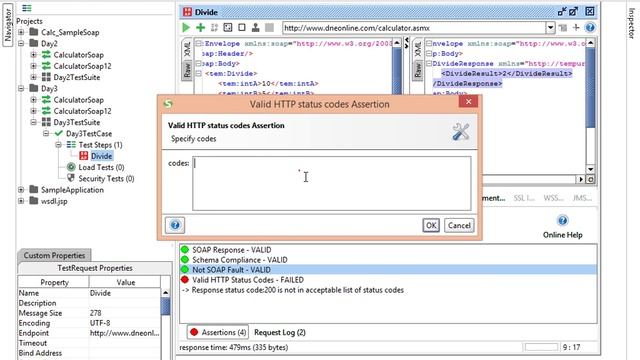Click the codes text input area

[331, 183]
